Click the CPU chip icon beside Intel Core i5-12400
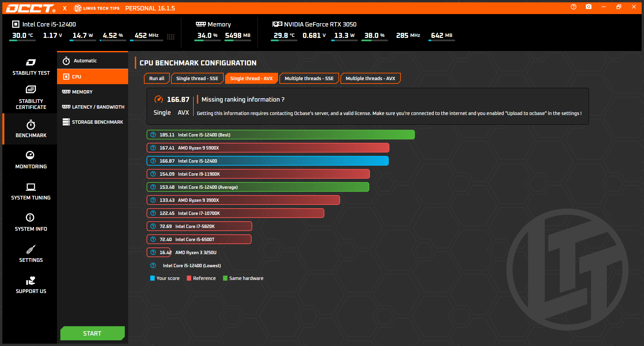This screenshot has width=644, height=346. pos(16,24)
